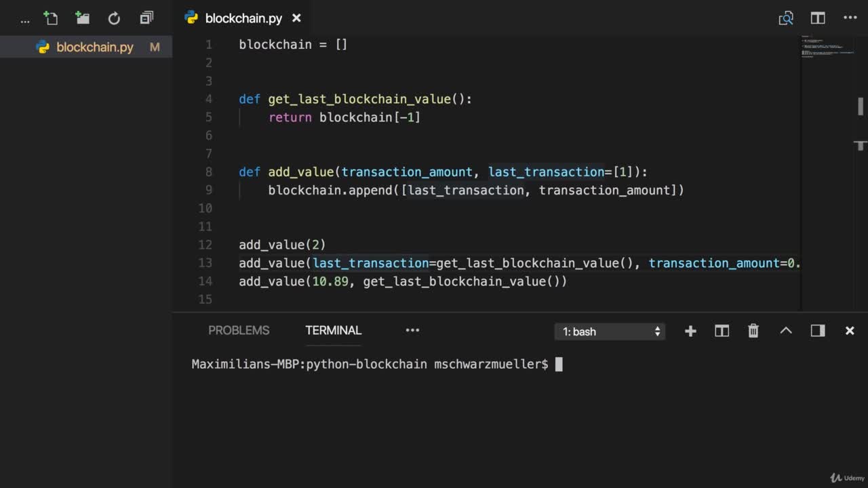Click the editor minimap code preview

pyautogui.click(x=827, y=47)
